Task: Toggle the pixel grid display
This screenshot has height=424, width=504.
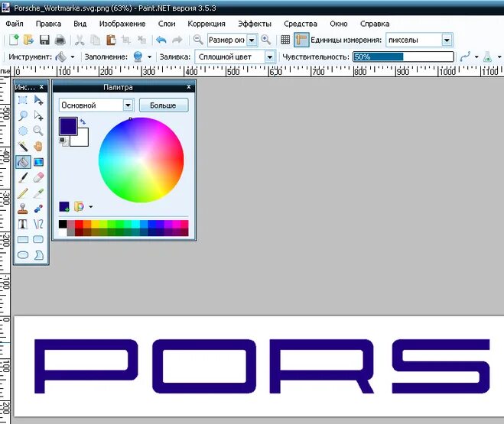Action: tap(285, 40)
